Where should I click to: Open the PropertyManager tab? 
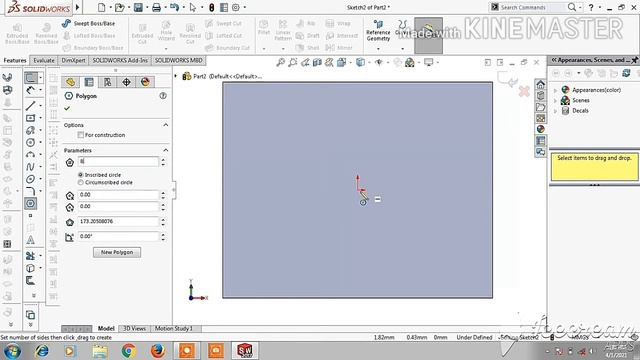[89, 82]
